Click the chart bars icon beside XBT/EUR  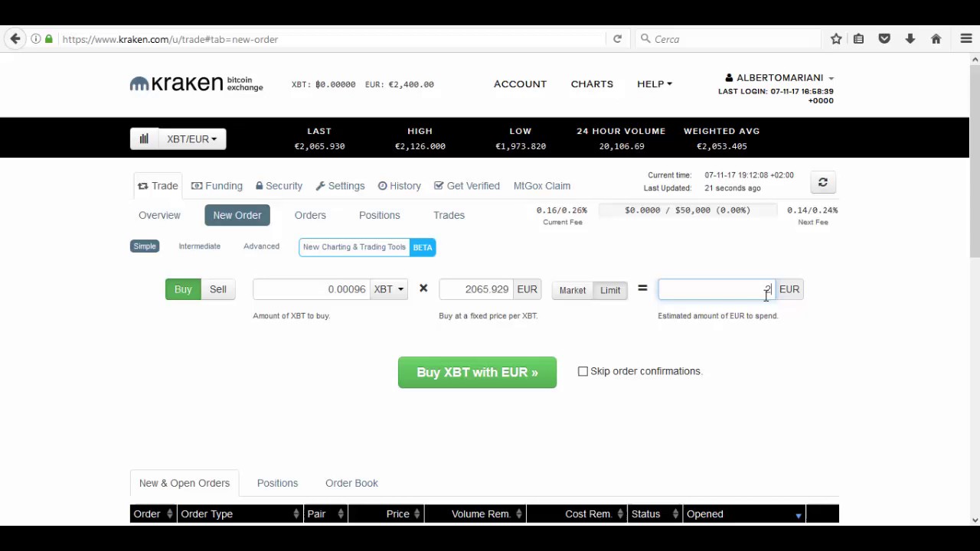pyautogui.click(x=144, y=139)
